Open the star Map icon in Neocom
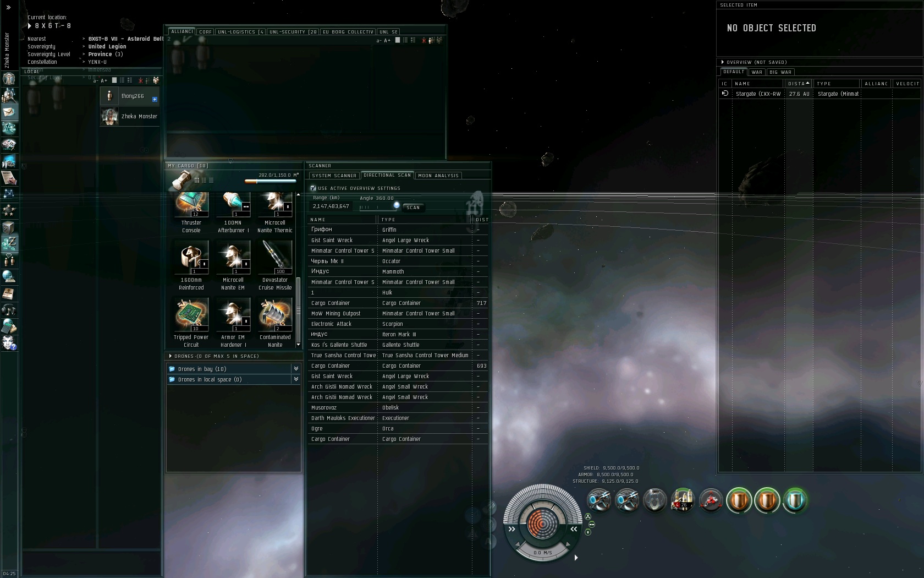 (x=9, y=194)
